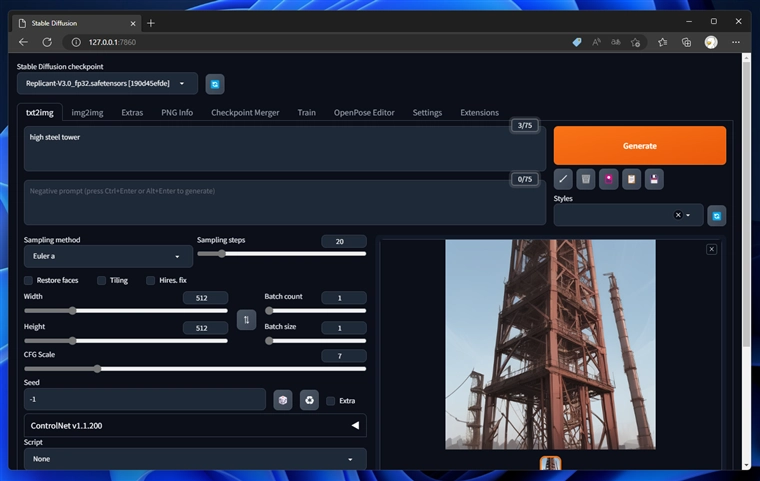Apply selected styles with clipboard icon
Image resolution: width=760 pixels, height=481 pixels.
tap(631, 179)
